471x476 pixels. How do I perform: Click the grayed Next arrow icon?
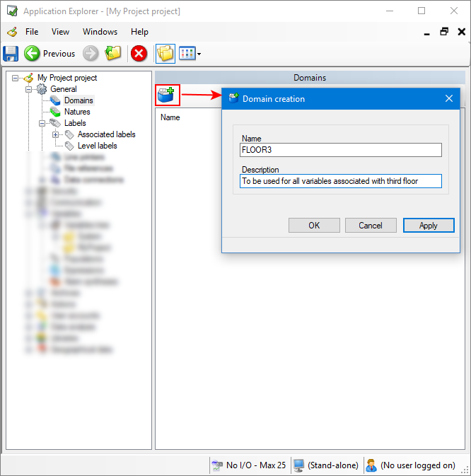91,54
